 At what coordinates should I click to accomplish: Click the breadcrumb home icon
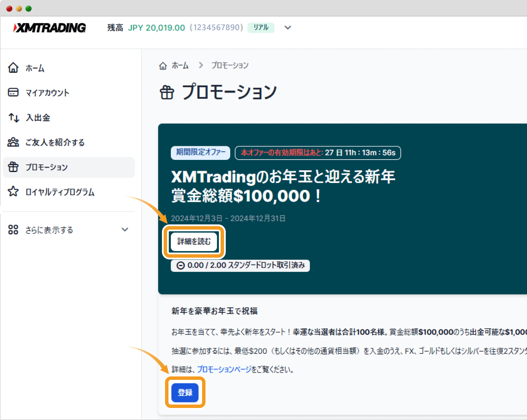pyautogui.click(x=163, y=66)
